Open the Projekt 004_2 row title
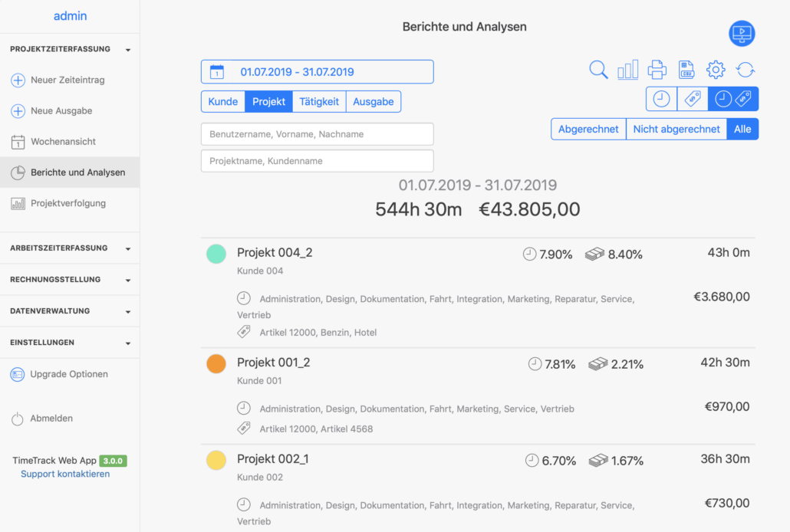 (x=275, y=252)
